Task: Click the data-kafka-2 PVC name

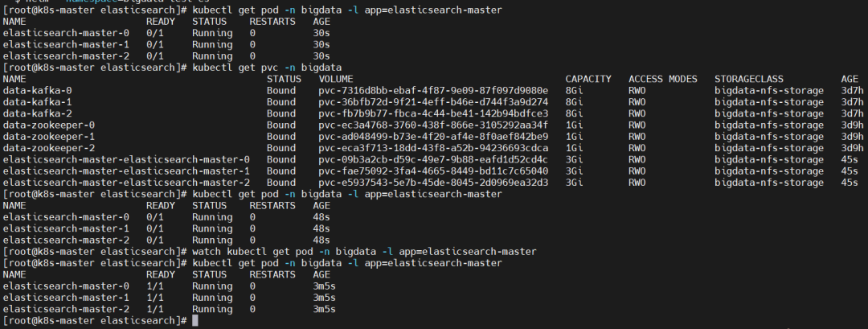Action: [38, 113]
